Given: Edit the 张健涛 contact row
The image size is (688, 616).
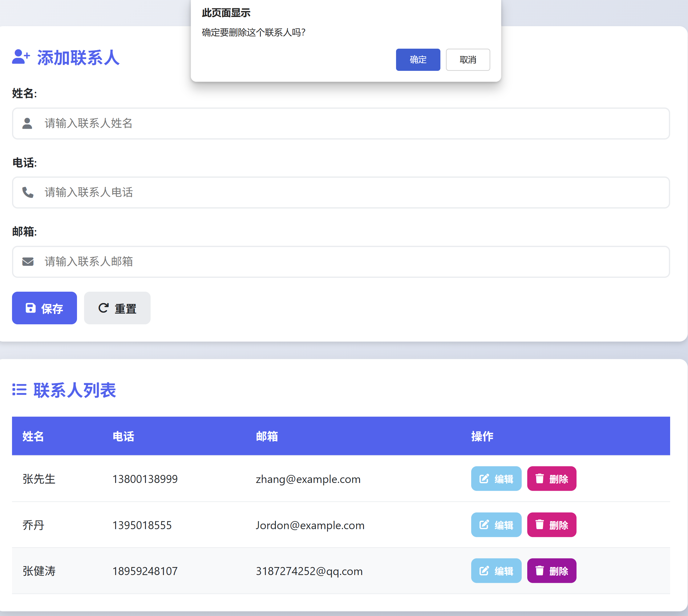Looking at the screenshot, I should (496, 571).
